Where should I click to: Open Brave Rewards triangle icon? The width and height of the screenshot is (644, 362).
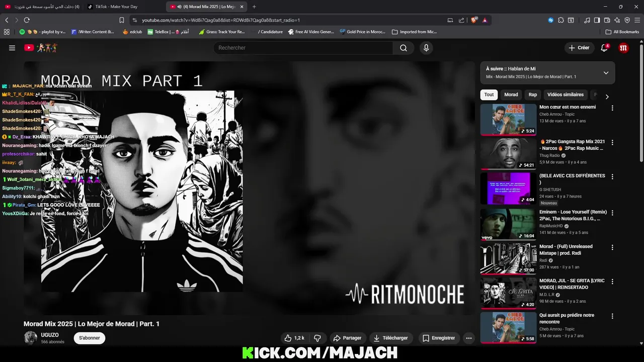(485, 20)
